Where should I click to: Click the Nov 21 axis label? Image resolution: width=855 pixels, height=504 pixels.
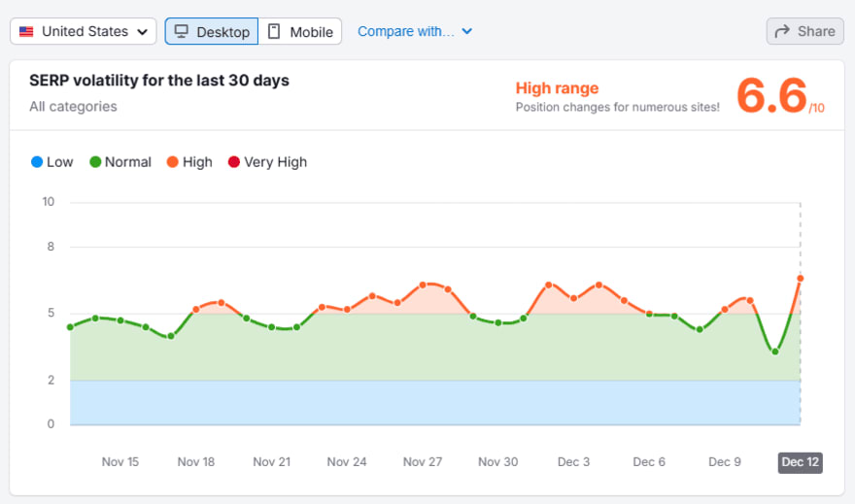[x=271, y=462]
